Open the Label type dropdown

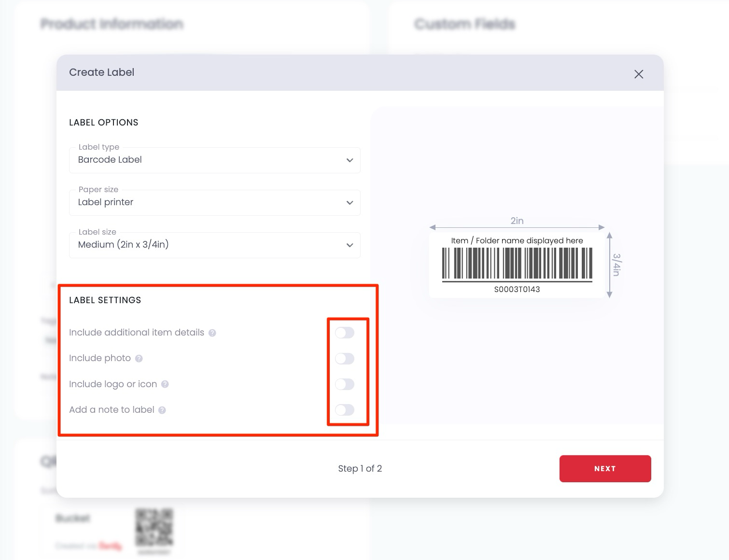tap(349, 160)
